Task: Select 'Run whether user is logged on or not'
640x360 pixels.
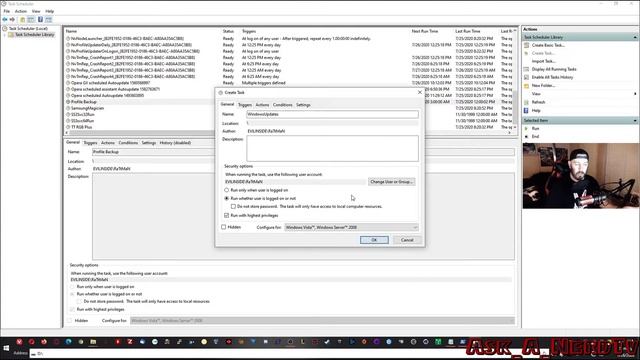Action: coord(227,198)
